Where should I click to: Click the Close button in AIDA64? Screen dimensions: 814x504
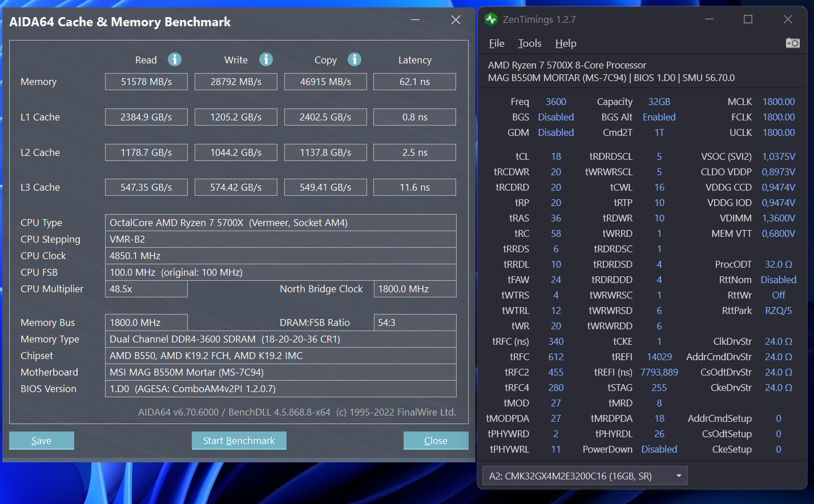click(436, 441)
